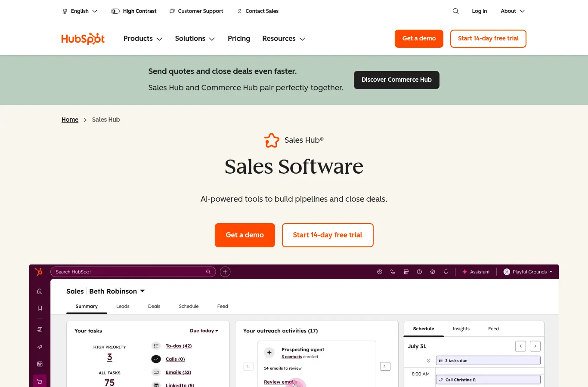Click the To-dos list icon
Viewport: 588px width, 387px height.
coord(156,346)
